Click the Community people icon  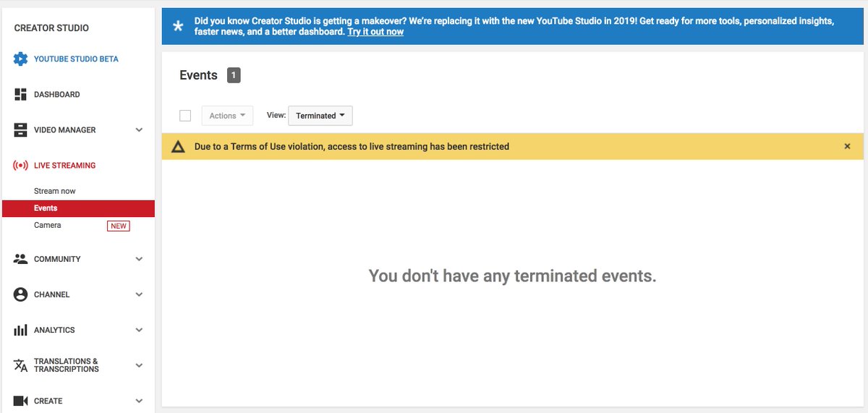[x=20, y=259]
